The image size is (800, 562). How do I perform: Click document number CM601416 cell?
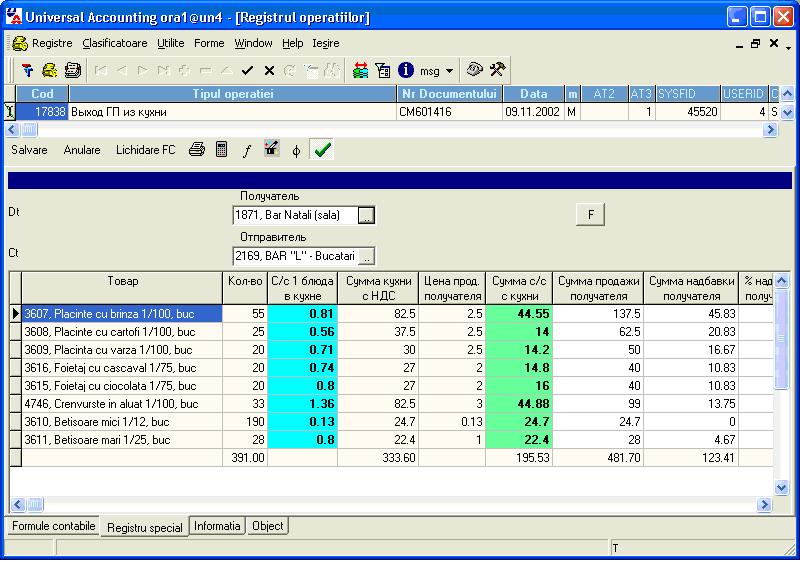click(449, 112)
